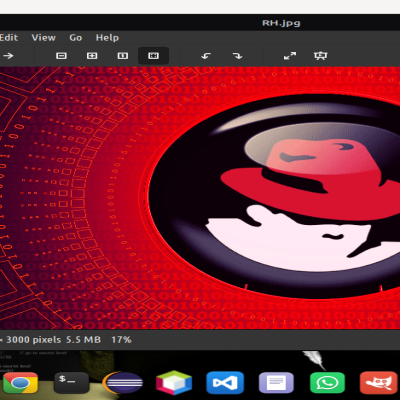Launch Google Chrome from the dock
This screenshot has width=400, height=400.
tap(20, 382)
